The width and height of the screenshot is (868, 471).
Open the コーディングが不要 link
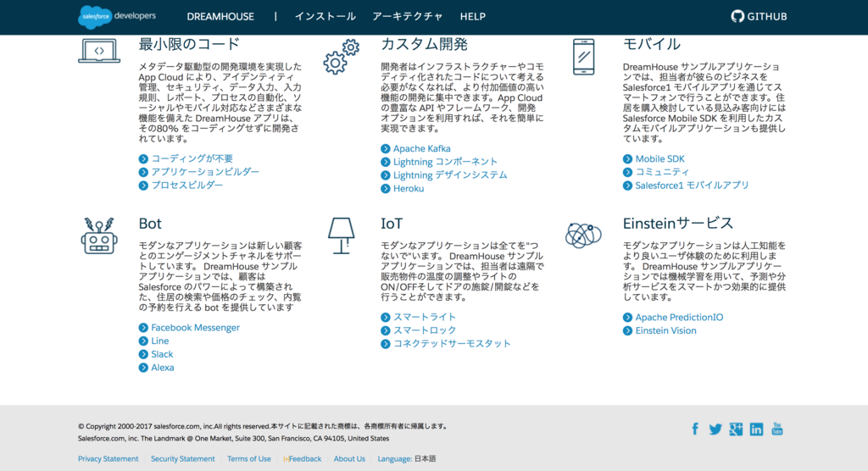(192, 158)
